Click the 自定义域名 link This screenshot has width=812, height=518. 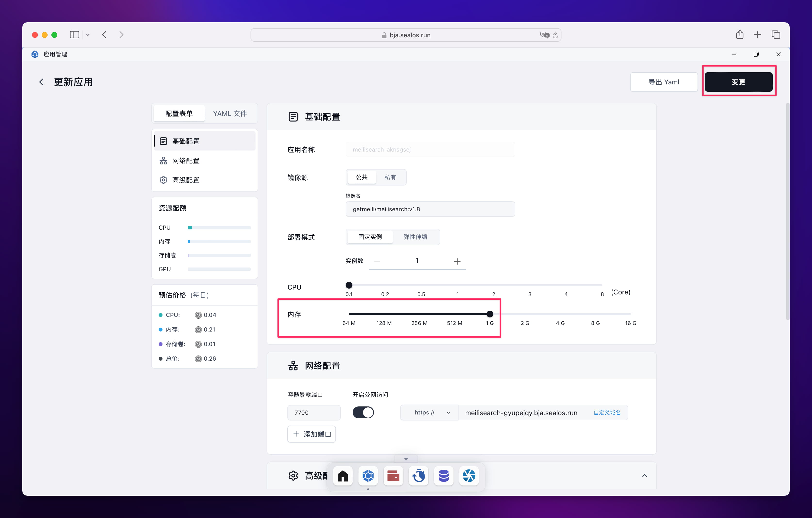click(x=607, y=413)
